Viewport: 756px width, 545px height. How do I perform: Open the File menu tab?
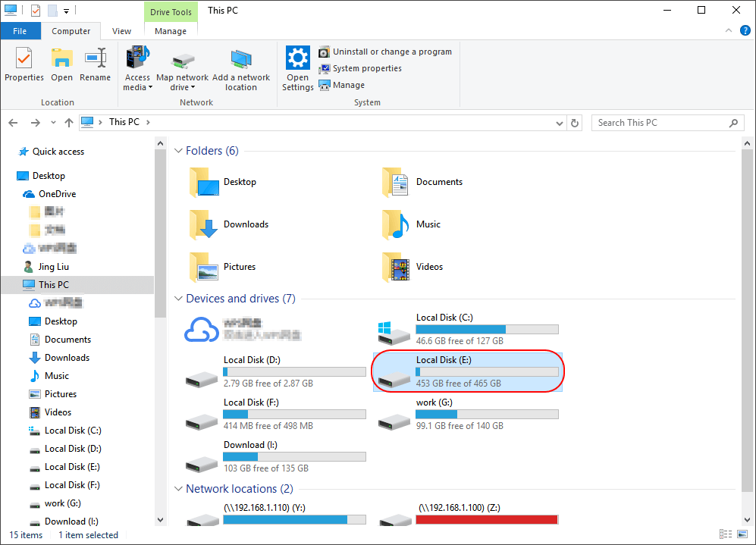(x=20, y=31)
